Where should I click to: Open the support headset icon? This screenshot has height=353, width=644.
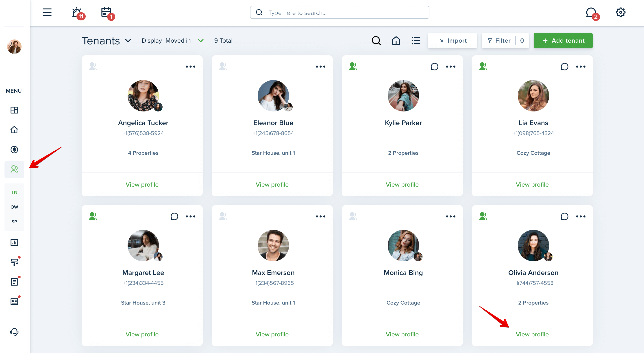pyautogui.click(x=14, y=332)
